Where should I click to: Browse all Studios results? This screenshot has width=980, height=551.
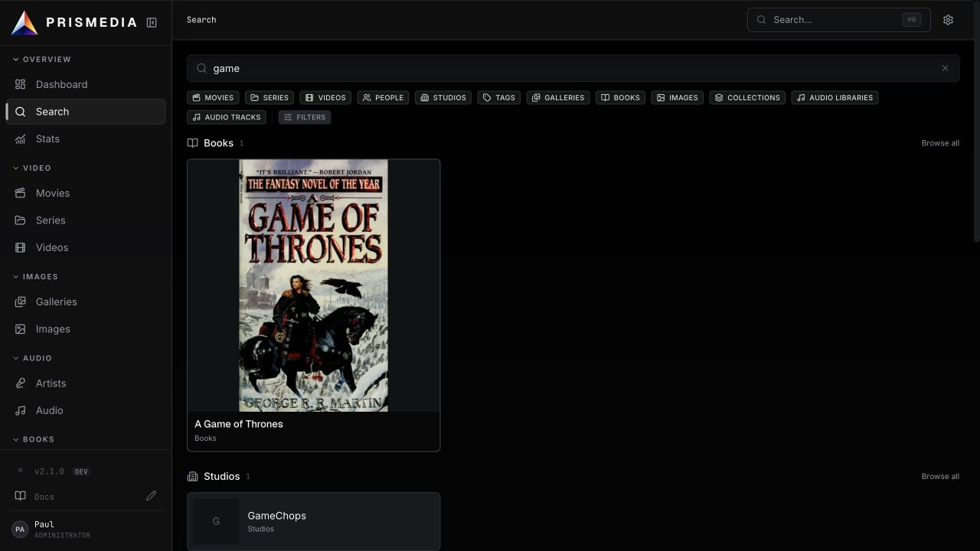pyautogui.click(x=940, y=476)
